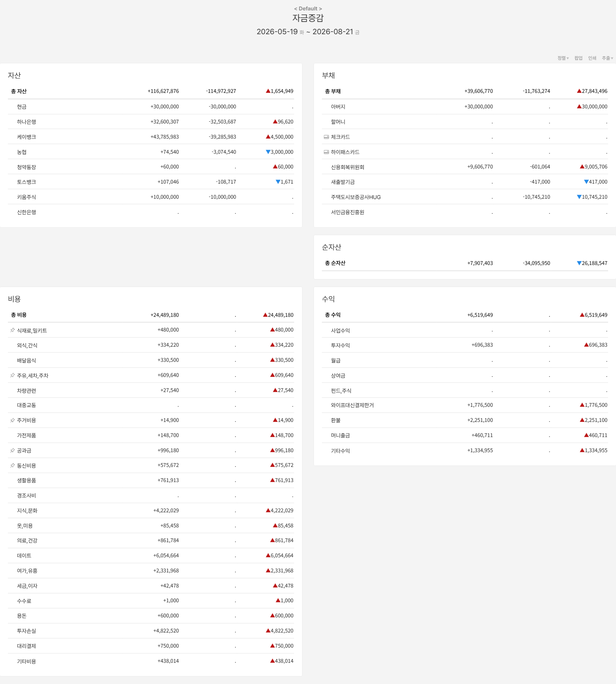This screenshot has height=684, width=616.
Task: Open the 케이뱅크 account row
Action: [151, 137]
